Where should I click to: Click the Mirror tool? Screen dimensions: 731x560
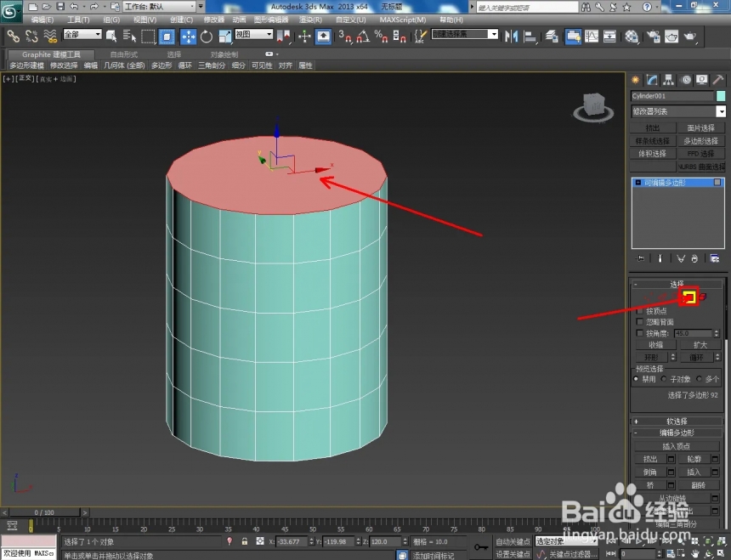tap(511, 36)
